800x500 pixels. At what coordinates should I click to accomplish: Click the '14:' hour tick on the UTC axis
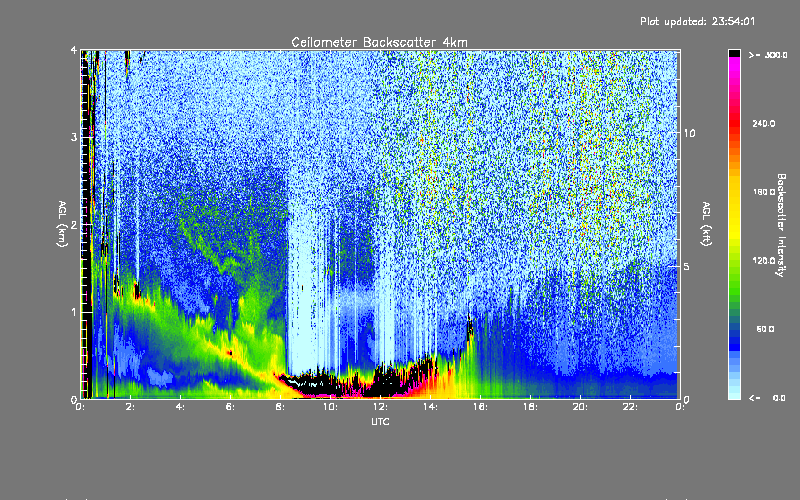pos(430,407)
